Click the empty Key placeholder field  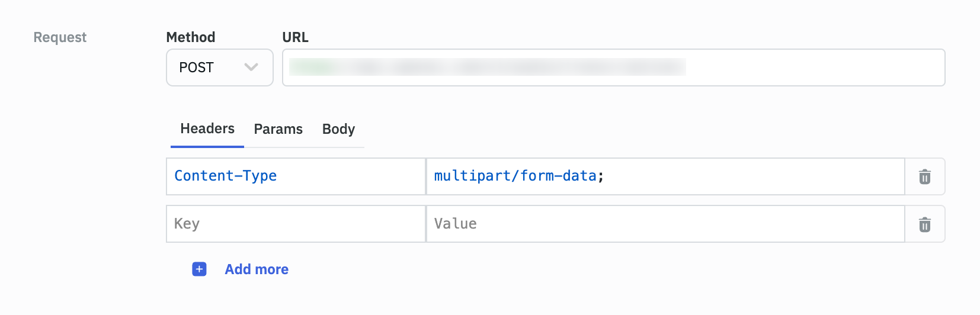point(295,224)
